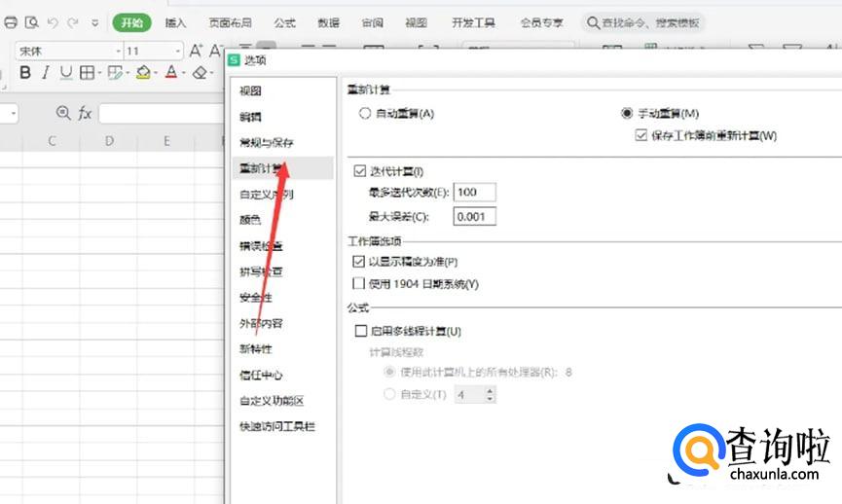This screenshot has height=504, width=842.
Task: Open the 公式 ribbon tab
Action: pyautogui.click(x=284, y=22)
